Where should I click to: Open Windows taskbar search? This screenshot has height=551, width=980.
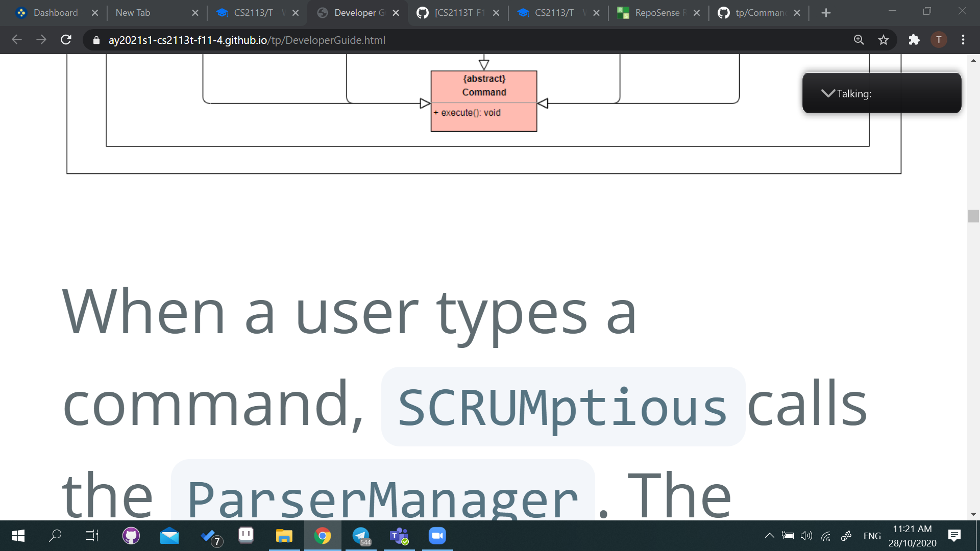tap(55, 536)
